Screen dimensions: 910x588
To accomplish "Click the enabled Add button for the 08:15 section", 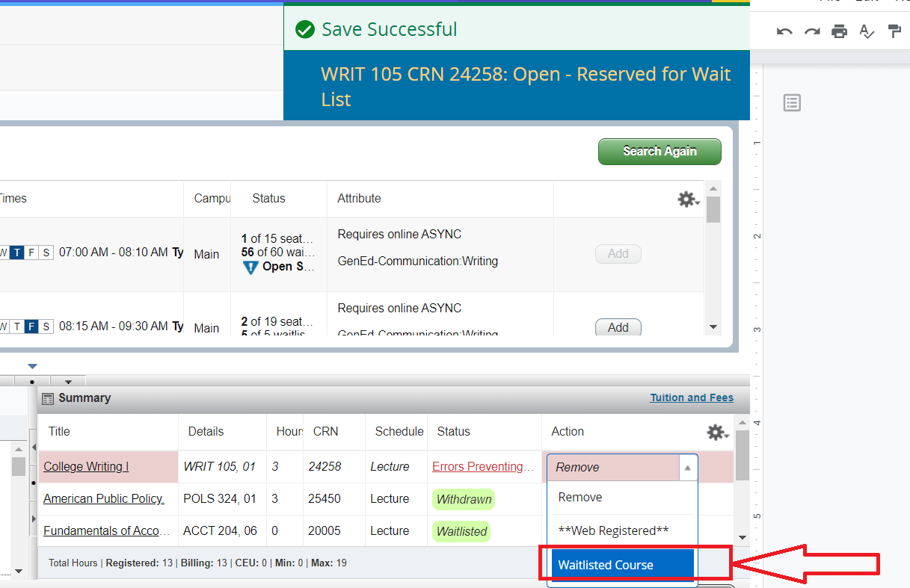I will coord(618,327).
